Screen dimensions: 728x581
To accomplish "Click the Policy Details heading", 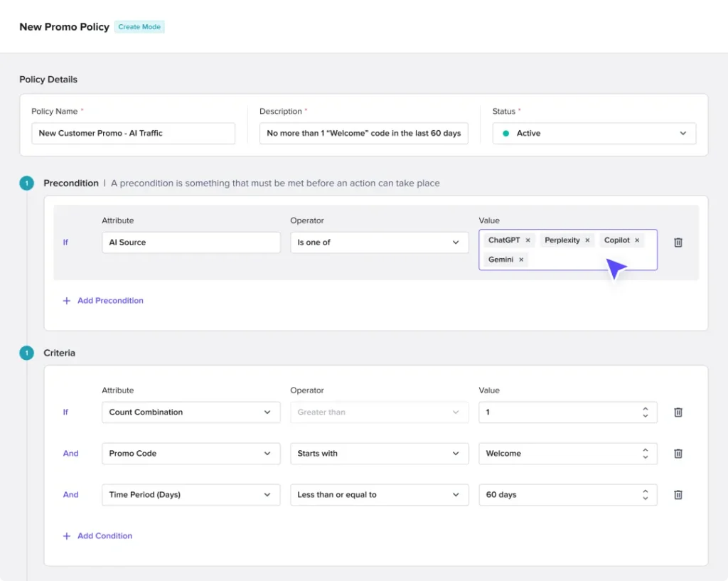I will pos(48,80).
